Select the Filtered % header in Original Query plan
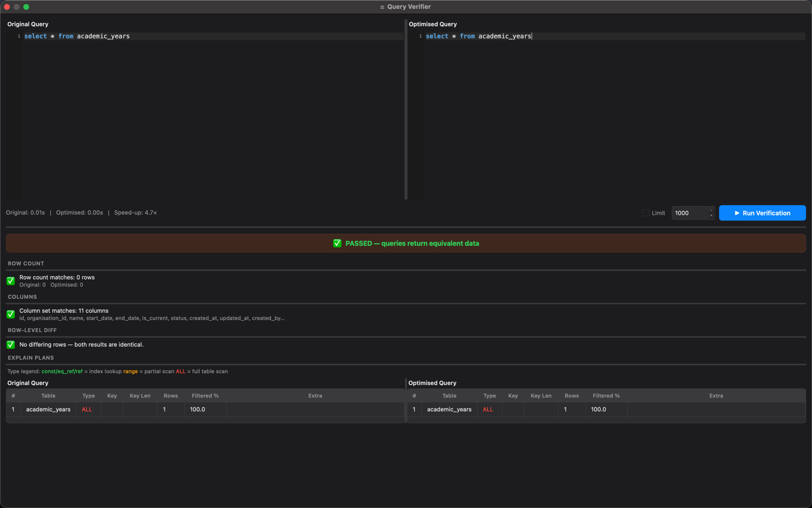This screenshot has height=508, width=812. (205, 396)
